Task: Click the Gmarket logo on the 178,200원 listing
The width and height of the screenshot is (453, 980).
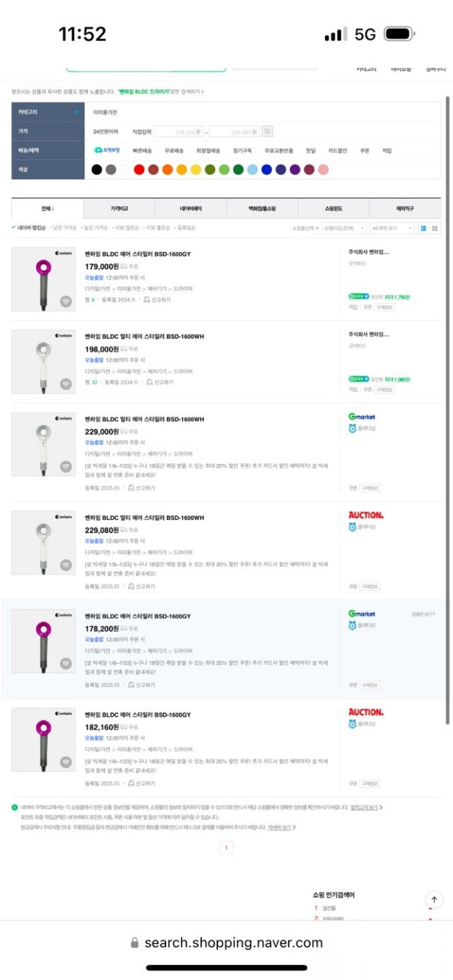Action: pyautogui.click(x=362, y=613)
